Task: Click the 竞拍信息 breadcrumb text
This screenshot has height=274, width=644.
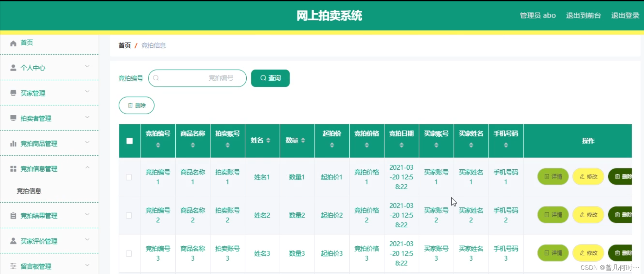Action: [x=154, y=45]
